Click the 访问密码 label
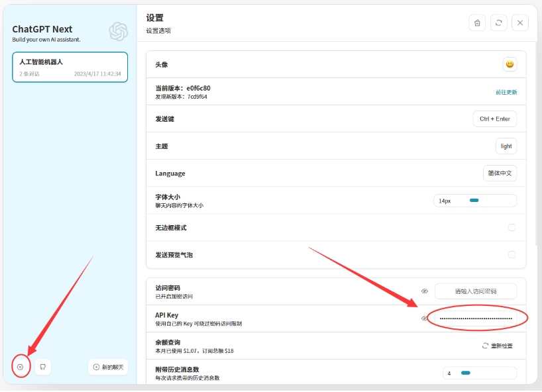 click(x=168, y=287)
